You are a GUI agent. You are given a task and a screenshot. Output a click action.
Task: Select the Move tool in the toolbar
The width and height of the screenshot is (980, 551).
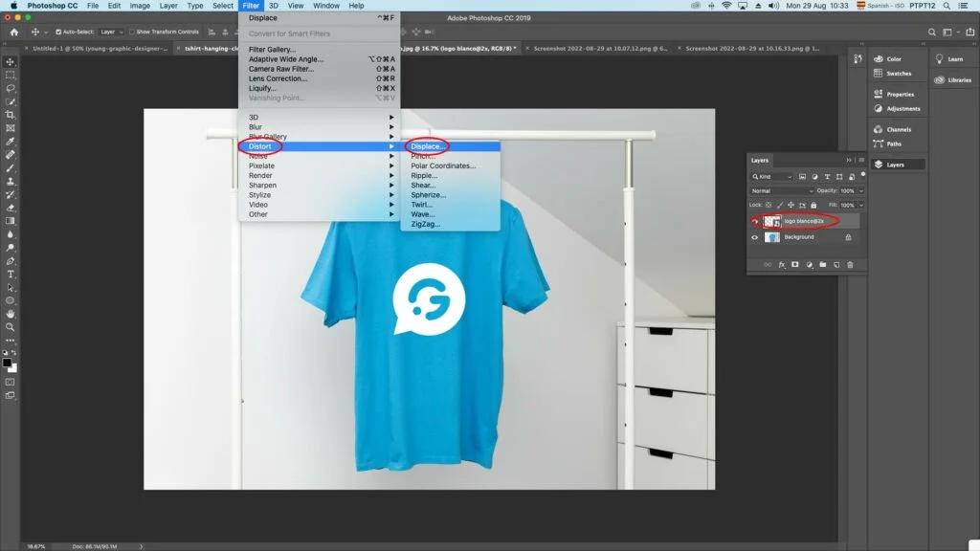pos(10,62)
